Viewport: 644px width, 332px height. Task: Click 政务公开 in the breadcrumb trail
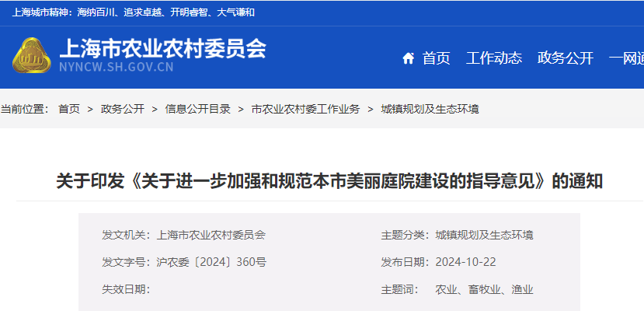(x=123, y=109)
